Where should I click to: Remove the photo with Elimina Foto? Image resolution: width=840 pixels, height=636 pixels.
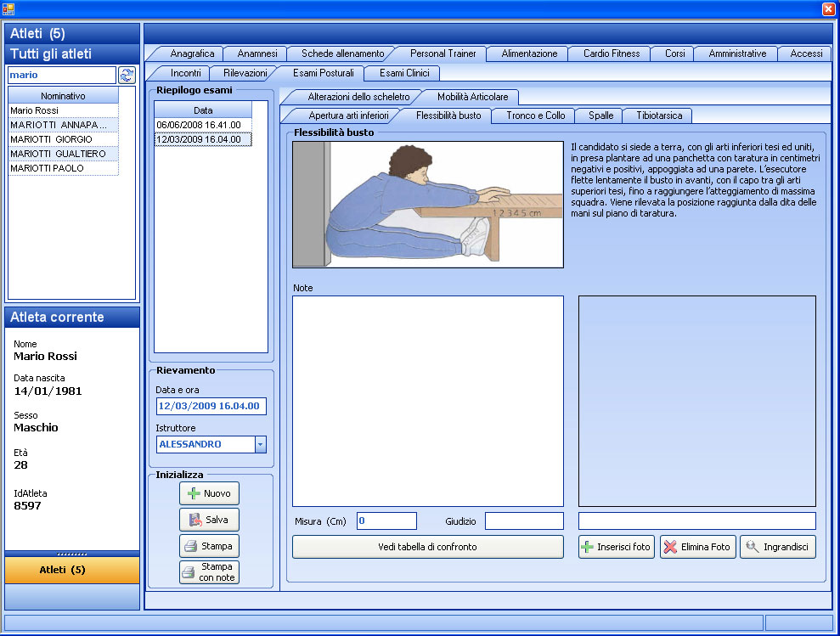click(x=696, y=547)
